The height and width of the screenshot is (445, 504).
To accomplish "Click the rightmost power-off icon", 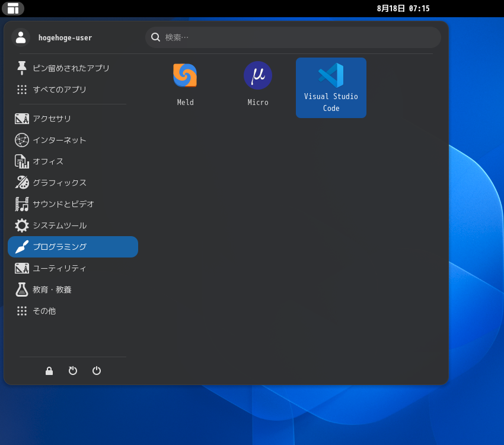I will [x=97, y=371].
